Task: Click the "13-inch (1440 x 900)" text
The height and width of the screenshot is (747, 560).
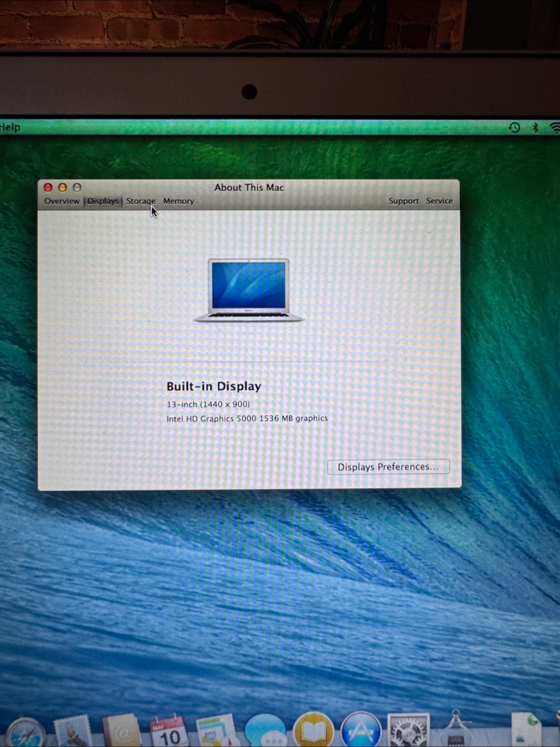Action: (x=208, y=404)
